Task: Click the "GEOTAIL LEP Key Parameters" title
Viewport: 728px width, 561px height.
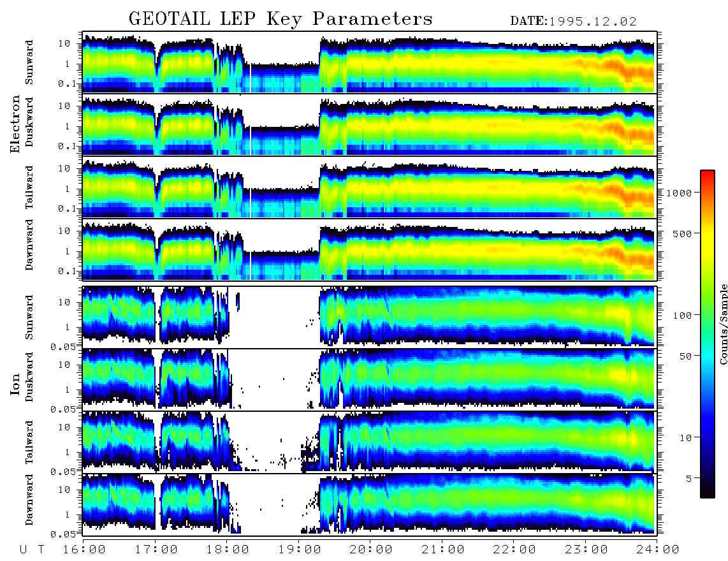Action: (x=280, y=19)
